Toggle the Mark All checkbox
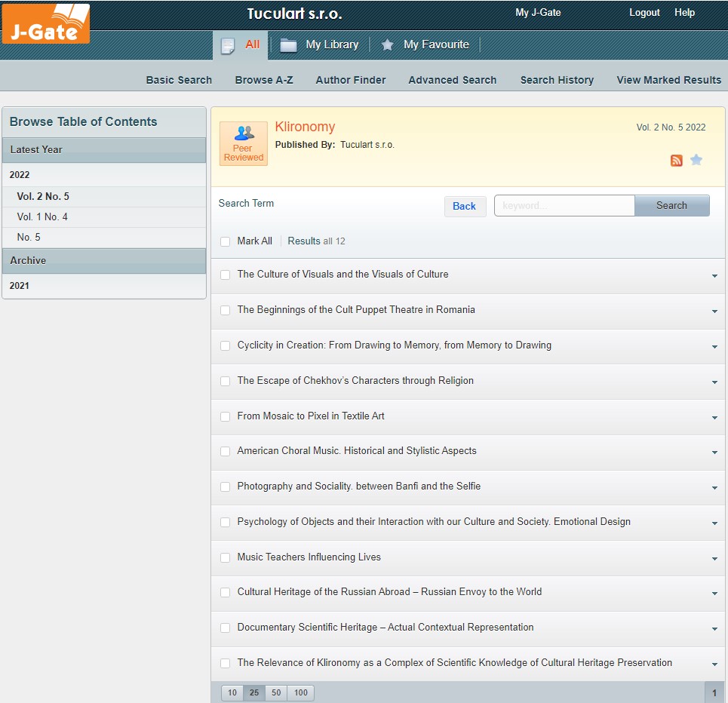 [225, 241]
